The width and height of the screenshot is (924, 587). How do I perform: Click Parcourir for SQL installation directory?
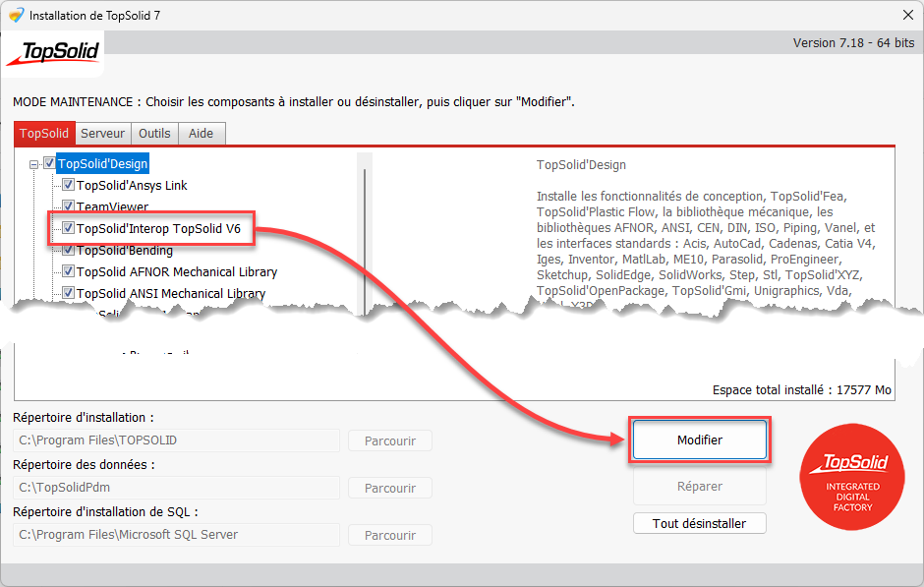pyautogui.click(x=390, y=535)
